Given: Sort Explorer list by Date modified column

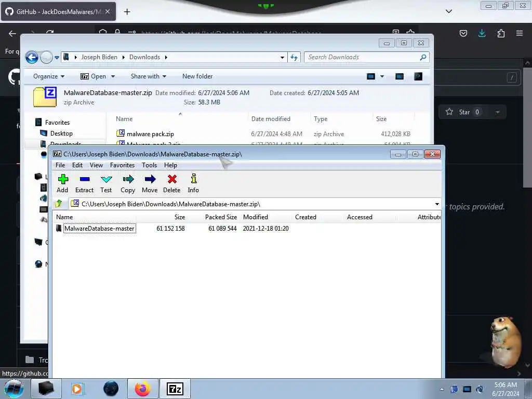Looking at the screenshot, I should (x=271, y=119).
